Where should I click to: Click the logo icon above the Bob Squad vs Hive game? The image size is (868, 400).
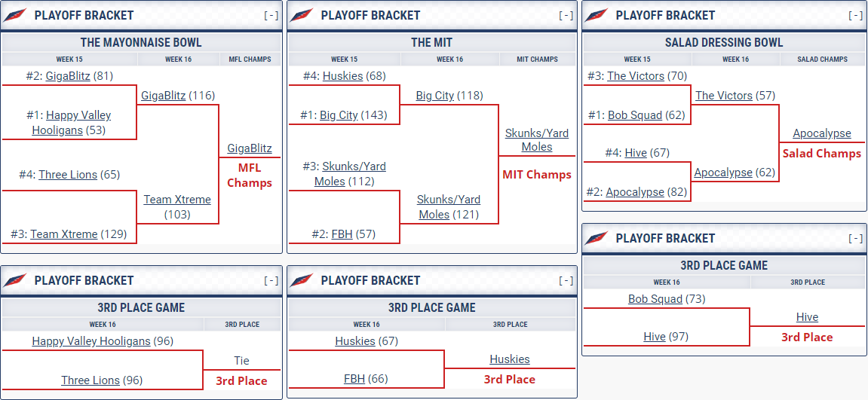[597, 238]
